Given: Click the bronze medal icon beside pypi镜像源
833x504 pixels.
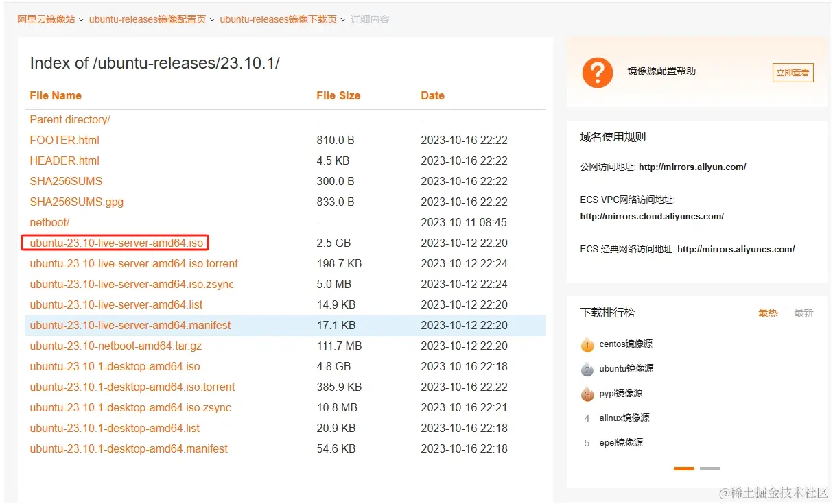Looking at the screenshot, I should coord(587,394).
